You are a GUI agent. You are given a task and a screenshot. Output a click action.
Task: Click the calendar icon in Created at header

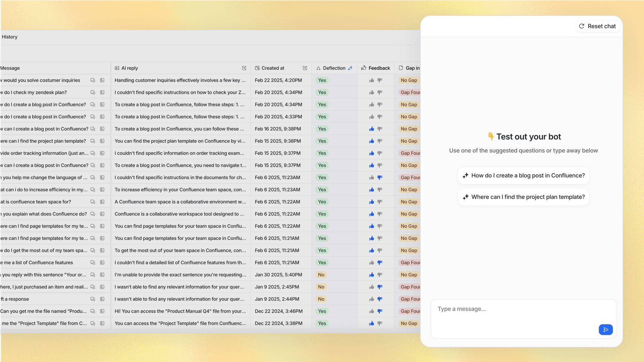257,68
